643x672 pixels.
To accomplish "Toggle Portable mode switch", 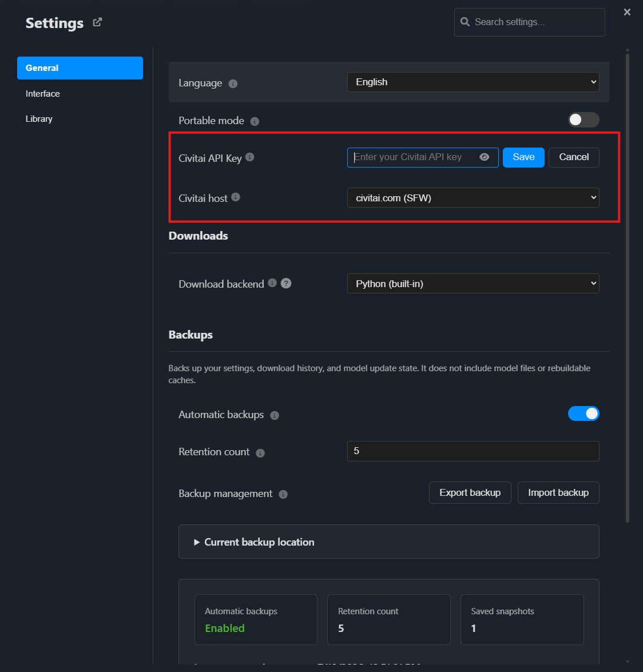I will pos(584,120).
